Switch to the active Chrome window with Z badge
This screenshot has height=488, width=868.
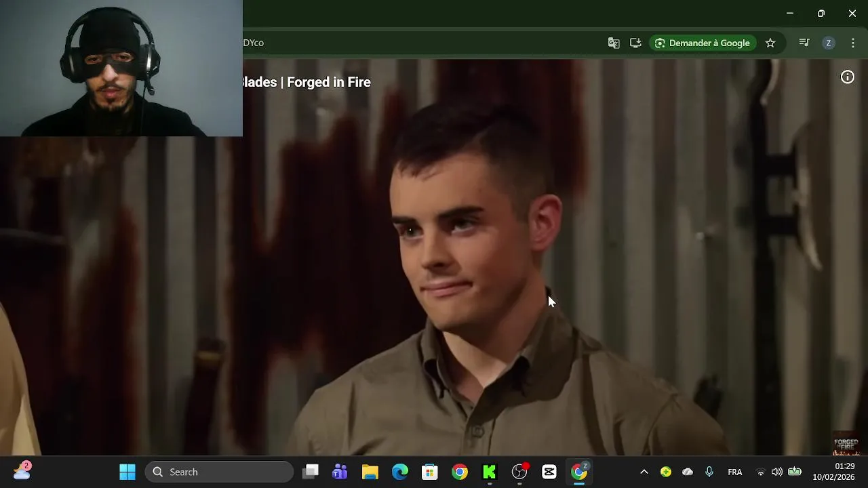579,472
